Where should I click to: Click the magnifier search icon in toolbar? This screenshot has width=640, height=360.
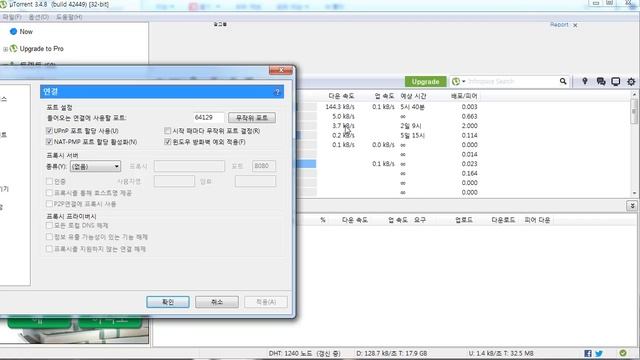tap(563, 81)
